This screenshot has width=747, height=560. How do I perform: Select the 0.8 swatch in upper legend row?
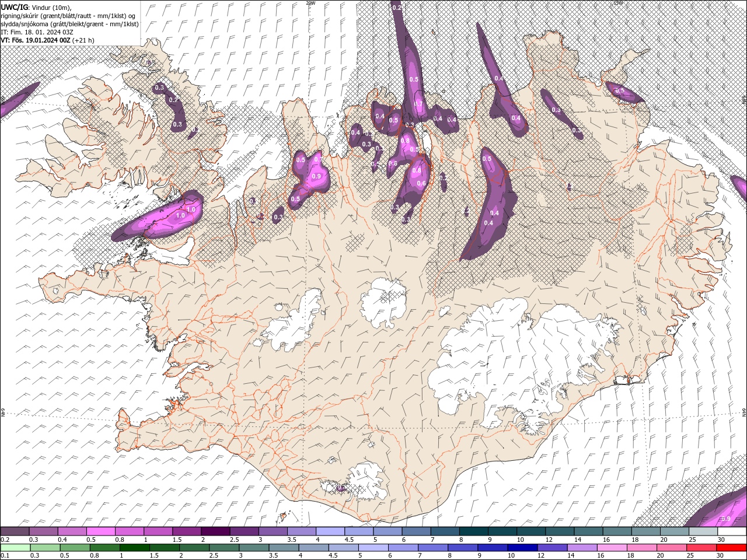coord(129,531)
